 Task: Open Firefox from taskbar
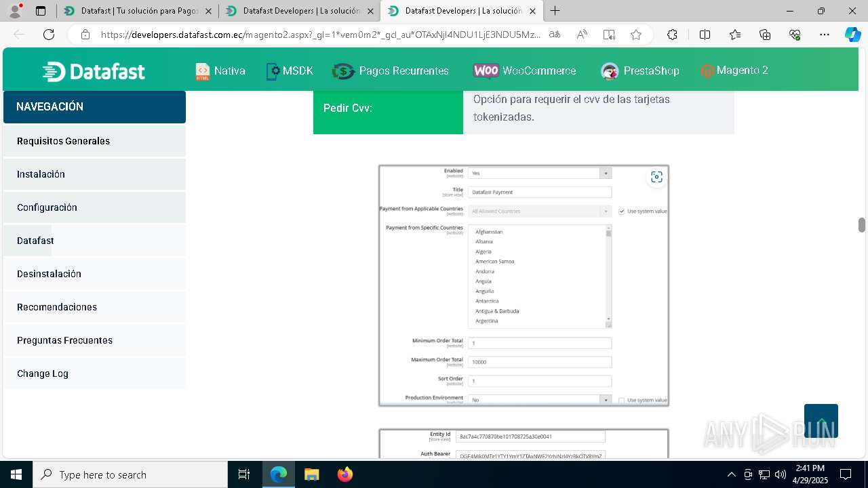pyautogui.click(x=344, y=474)
